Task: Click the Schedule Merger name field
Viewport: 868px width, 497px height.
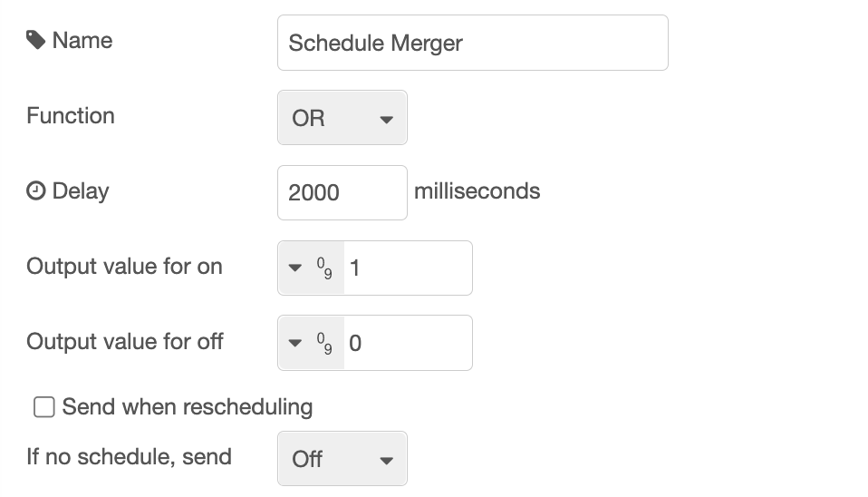Action: pos(472,43)
